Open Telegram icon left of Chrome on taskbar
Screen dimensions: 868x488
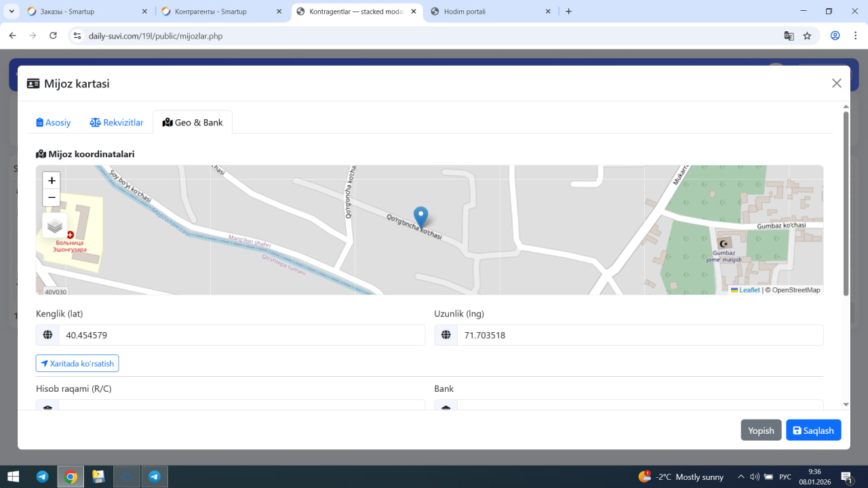coord(42,476)
